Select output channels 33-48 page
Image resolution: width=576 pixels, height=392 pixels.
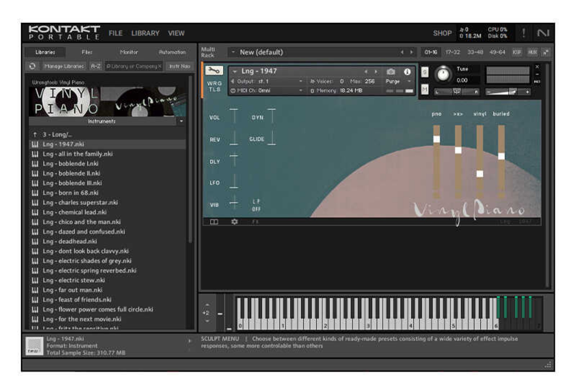coord(475,52)
